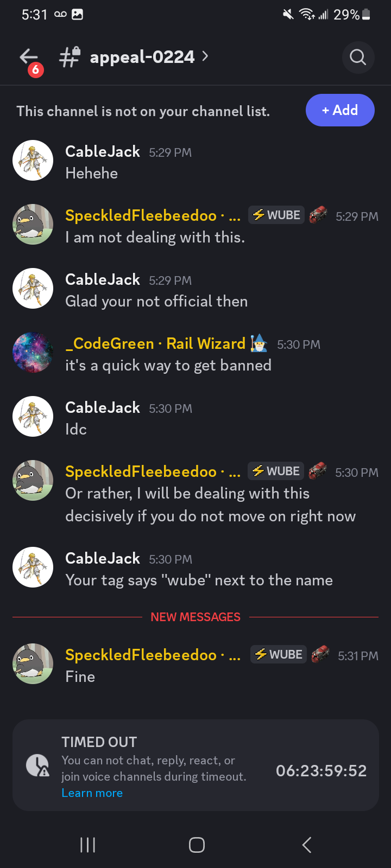391x868 pixels.
Task: Tap the back arrow in header
Action: (x=29, y=58)
